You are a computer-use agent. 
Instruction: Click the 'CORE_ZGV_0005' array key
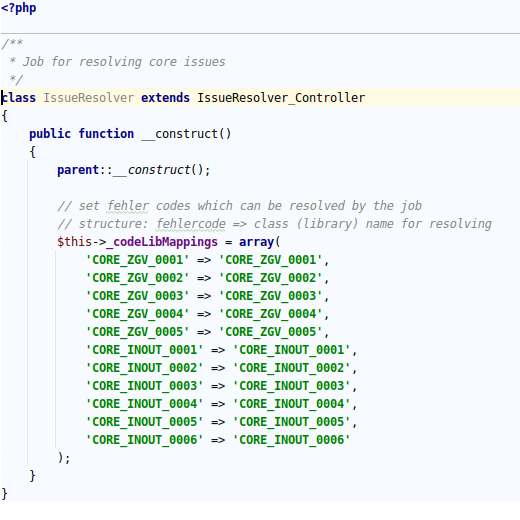(x=137, y=332)
